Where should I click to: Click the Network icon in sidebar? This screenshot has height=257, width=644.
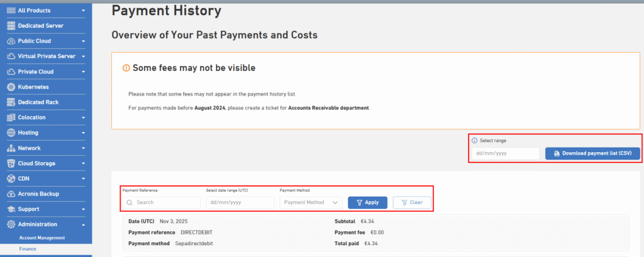11,148
